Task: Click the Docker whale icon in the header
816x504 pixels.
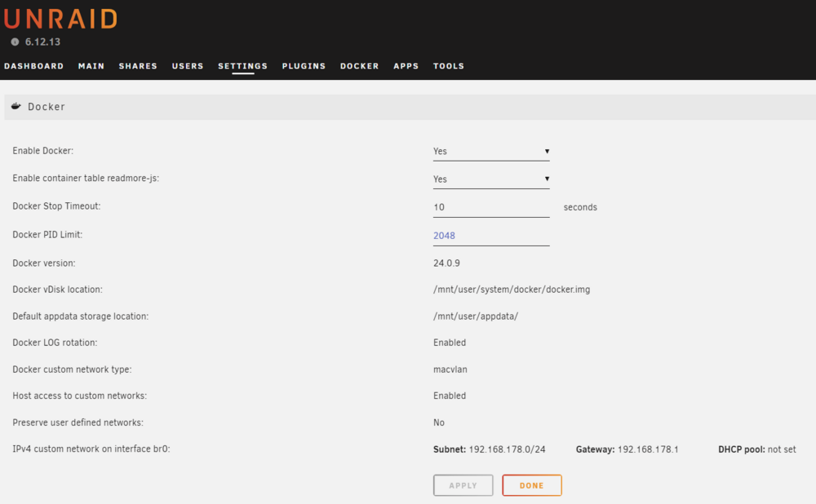Action: pyautogui.click(x=16, y=106)
